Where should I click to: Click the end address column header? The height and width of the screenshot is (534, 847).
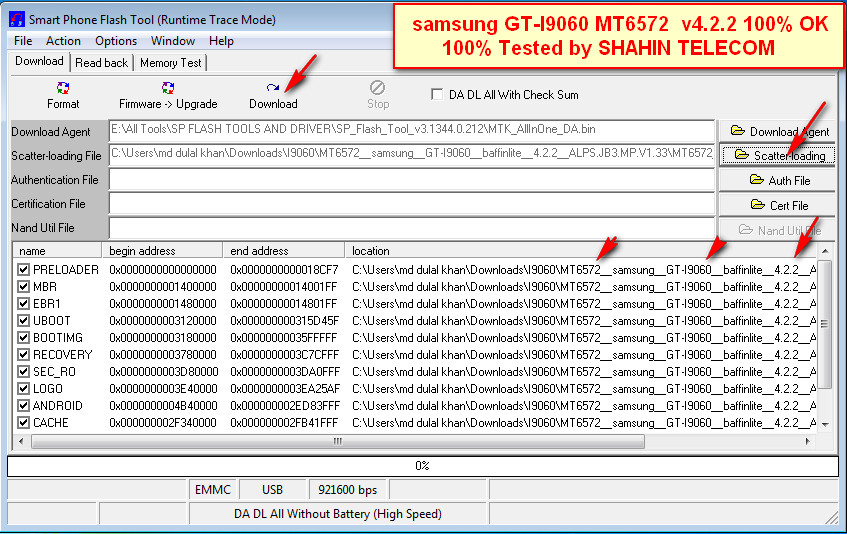[284, 251]
